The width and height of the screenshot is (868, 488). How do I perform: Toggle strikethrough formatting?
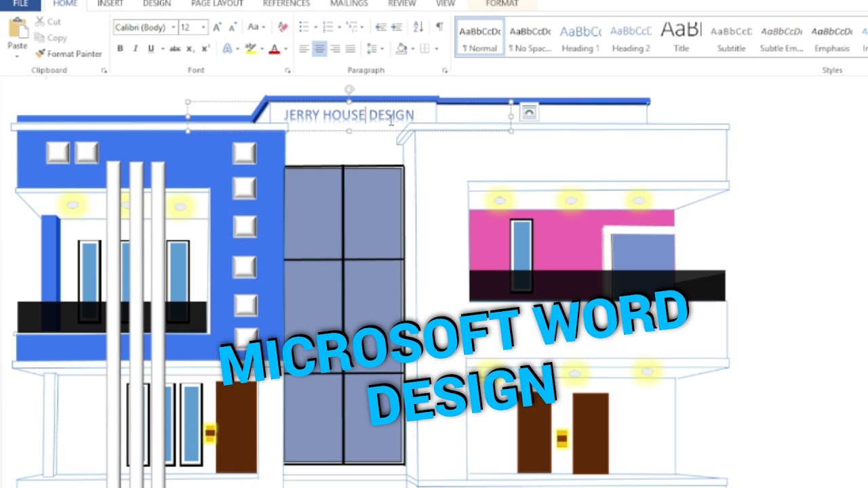(x=175, y=49)
